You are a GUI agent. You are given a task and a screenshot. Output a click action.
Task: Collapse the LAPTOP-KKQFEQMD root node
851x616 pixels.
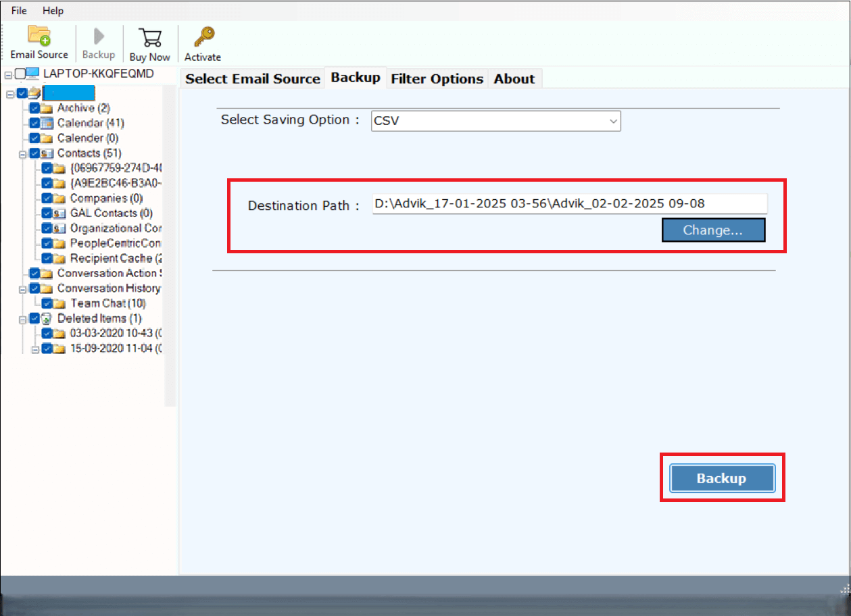point(8,74)
